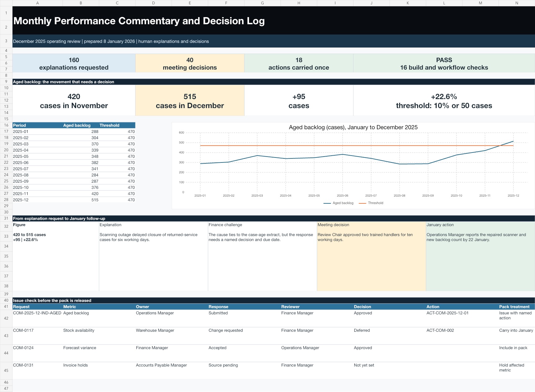Image resolution: width=535 pixels, height=392 pixels.
Task: Click the 2025-06 label on chart axis
Action: pos(342,195)
